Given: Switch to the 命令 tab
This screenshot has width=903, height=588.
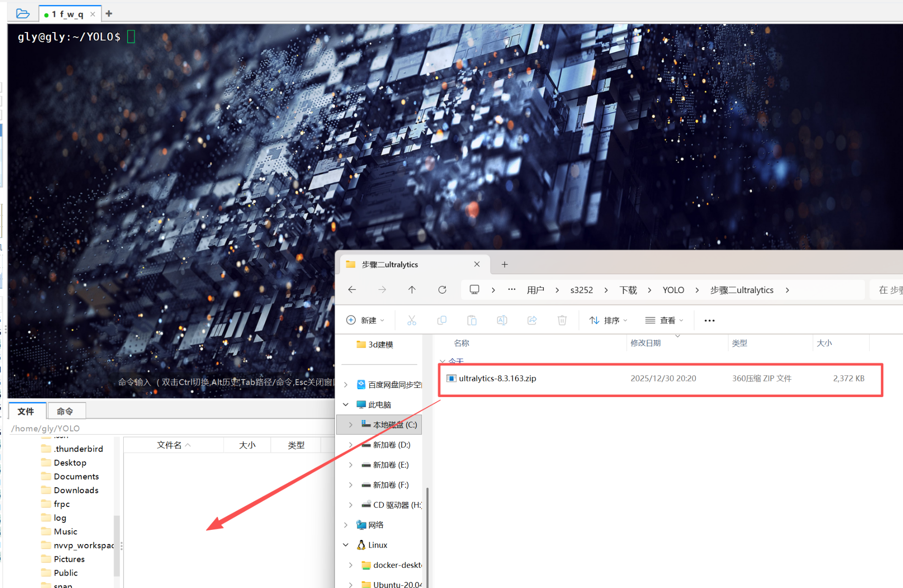Looking at the screenshot, I should point(65,411).
